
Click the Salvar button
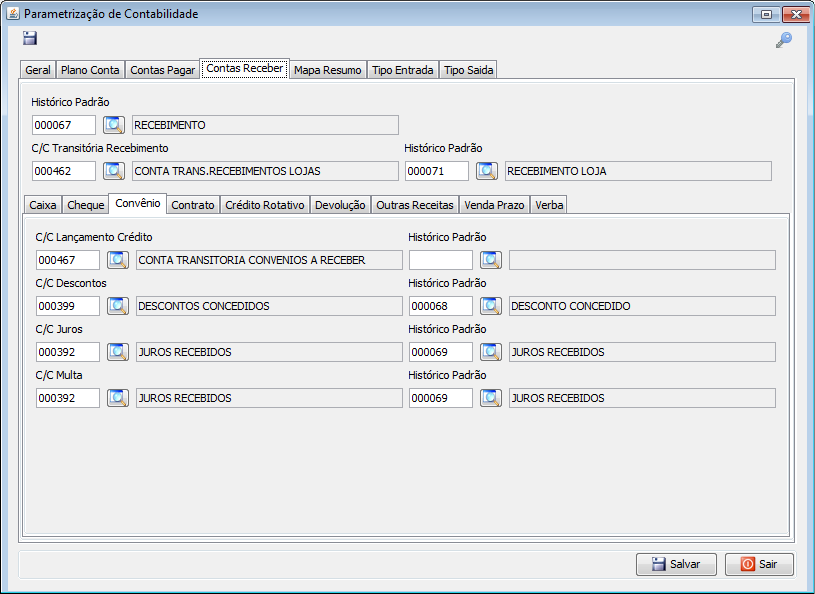[x=676, y=564]
